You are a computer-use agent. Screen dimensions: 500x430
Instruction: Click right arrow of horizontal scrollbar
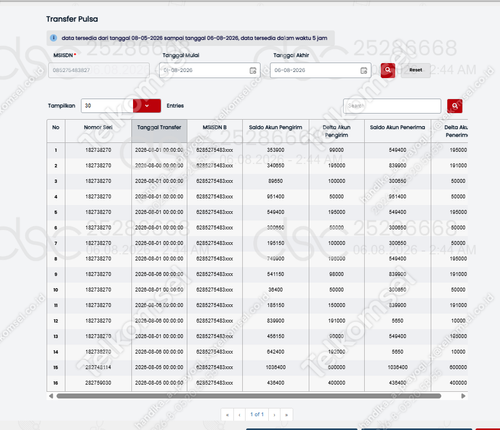(x=463, y=396)
